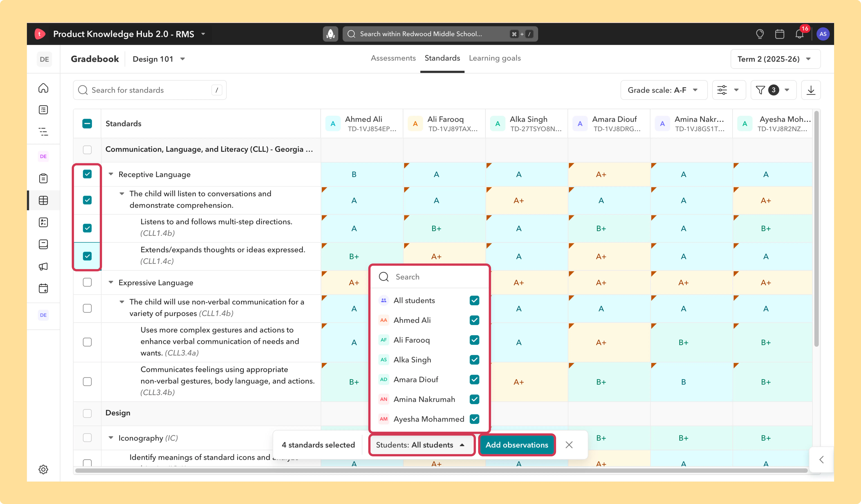Uncheck the CLL1.4c standard row checkbox
This screenshot has height=504, width=861.
[87, 256]
